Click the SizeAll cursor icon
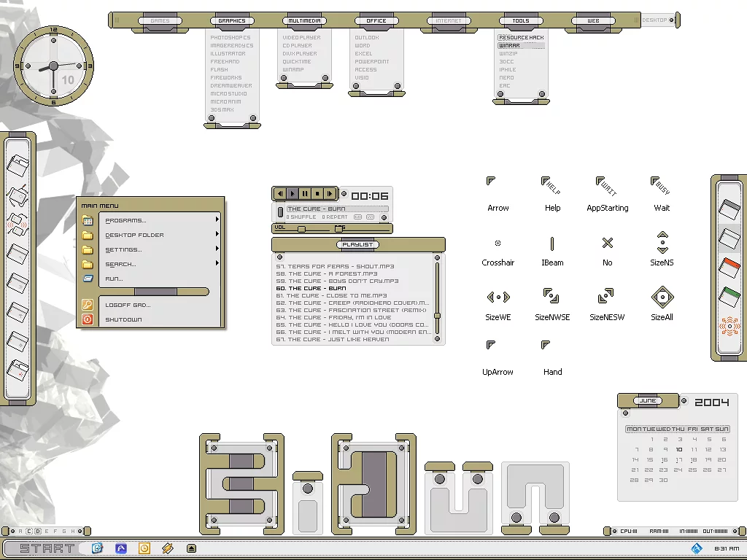The image size is (747, 560). pos(662,297)
